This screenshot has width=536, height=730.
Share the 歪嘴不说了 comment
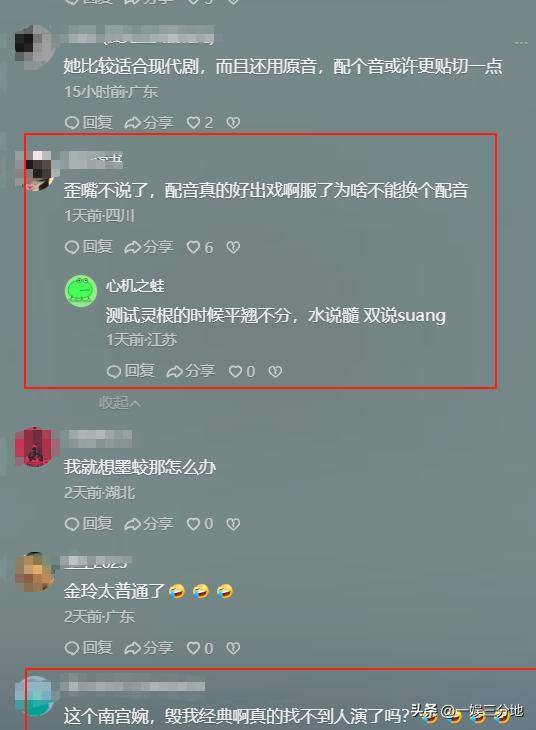(149, 247)
